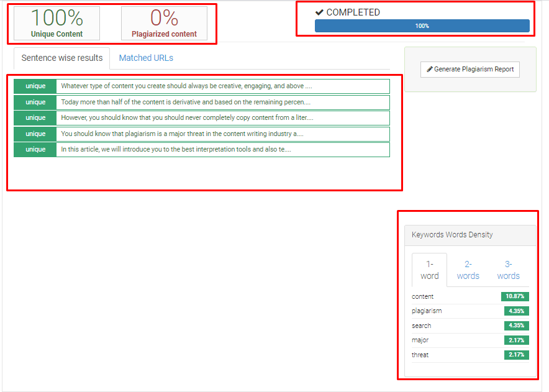Switch to the 2-words keyword density tab
The image size is (549, 392).
tap(468, 270)
